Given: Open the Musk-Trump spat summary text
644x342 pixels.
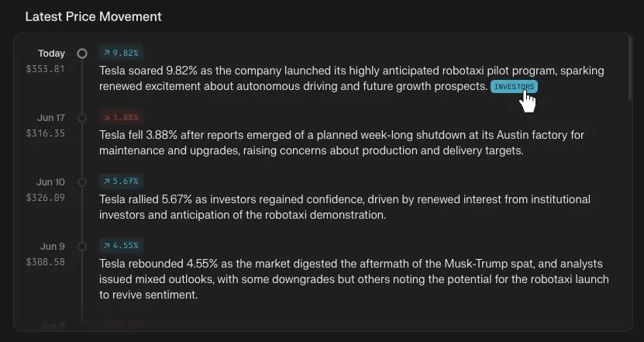Looking at the screenshot, I should [354, 279].
